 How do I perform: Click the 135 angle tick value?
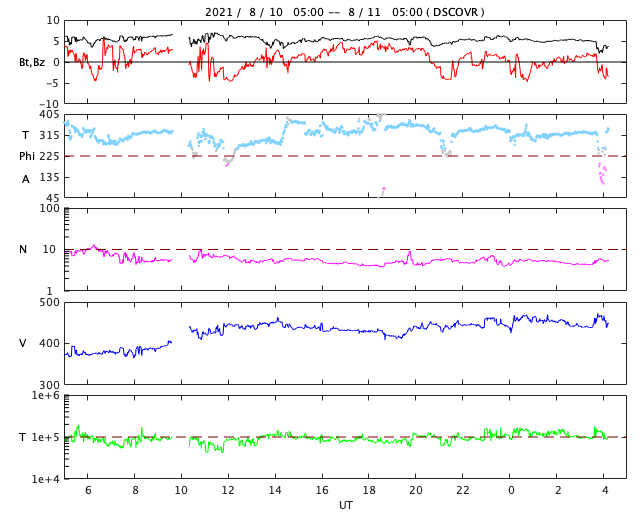click(50, 177)
